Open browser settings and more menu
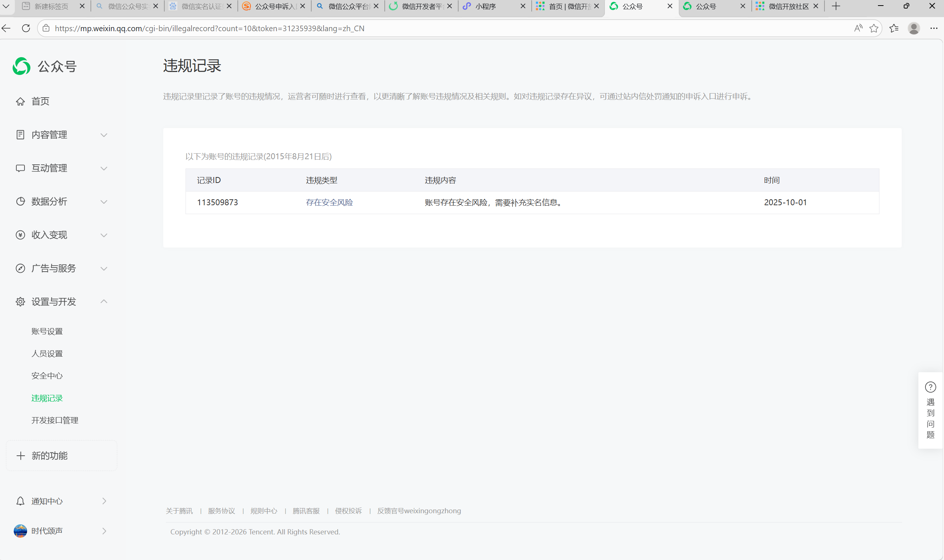The image size is (944, 560). click(934, 28)
